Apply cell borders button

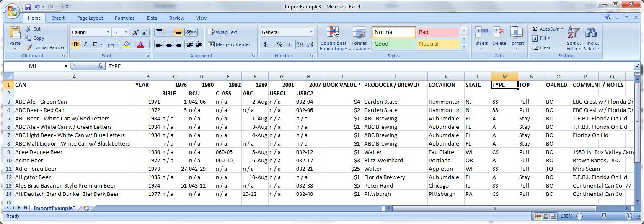click(110, 44)
